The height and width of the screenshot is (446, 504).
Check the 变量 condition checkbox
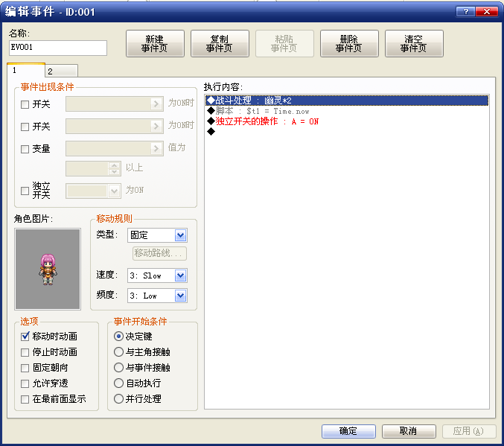pyautogui.click(x=25, y=149)
